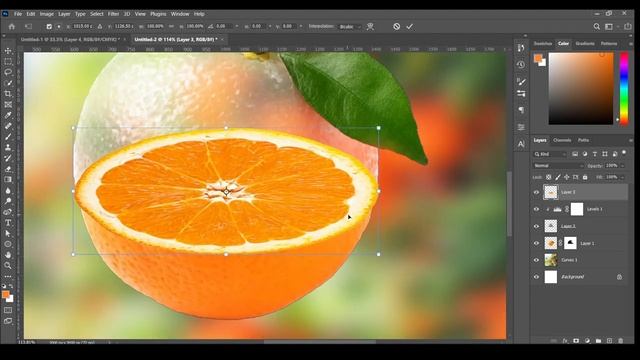Hide the Background layer eye

click(x=536, y=277)
